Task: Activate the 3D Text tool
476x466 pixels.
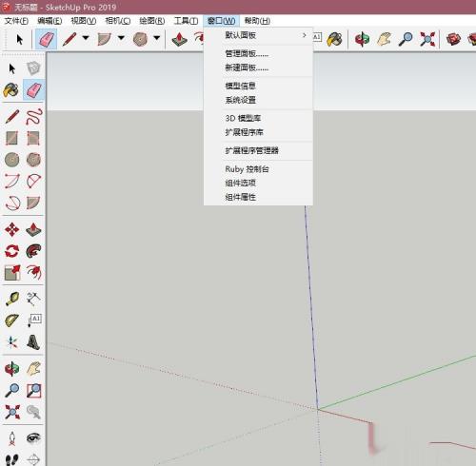Action: coord(33,342)
